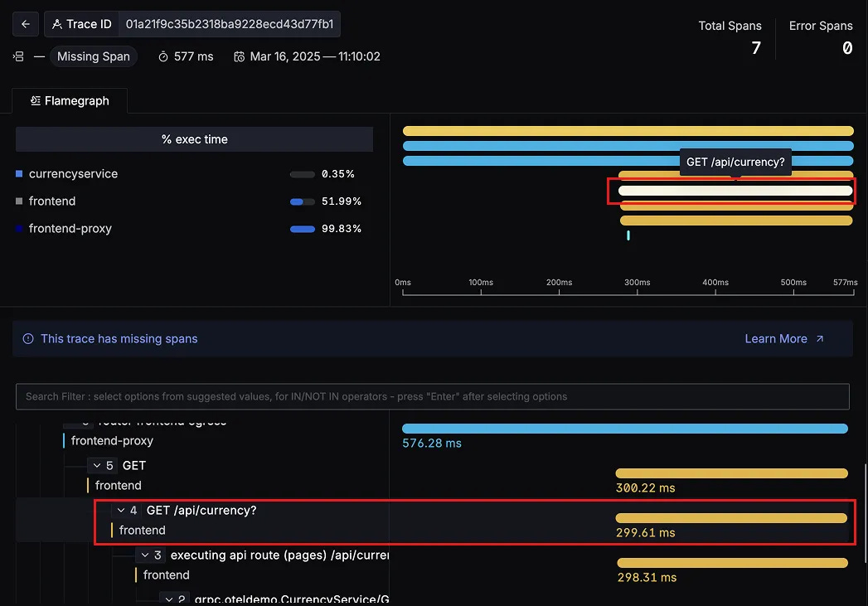Image resolution: width=868 pixels, height=606 pixels.
Task: Open the Flamegraph tab
Action: (x=70, y=100)
